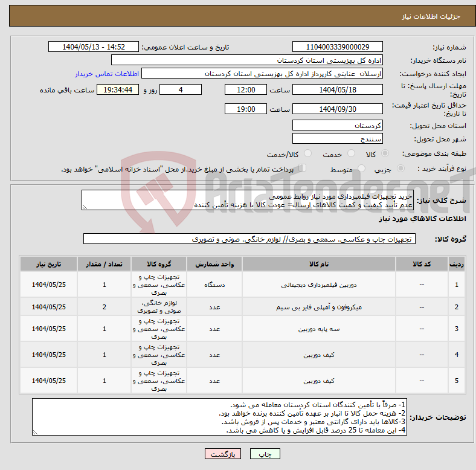Screen dimensions: 476x470
Task: Click the delivery province field کردستان
Action: (337, 126)
